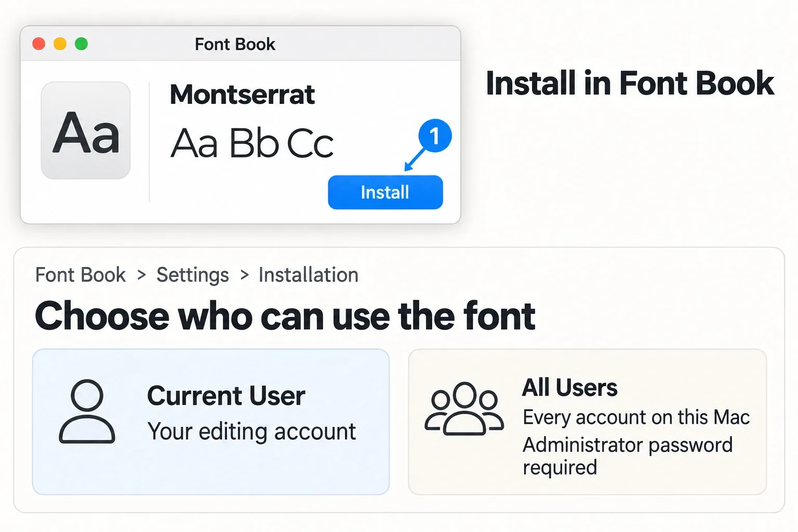Click the Aa Bb Cc sample text
The image size is (798, 532).
[x=252, y=143]
